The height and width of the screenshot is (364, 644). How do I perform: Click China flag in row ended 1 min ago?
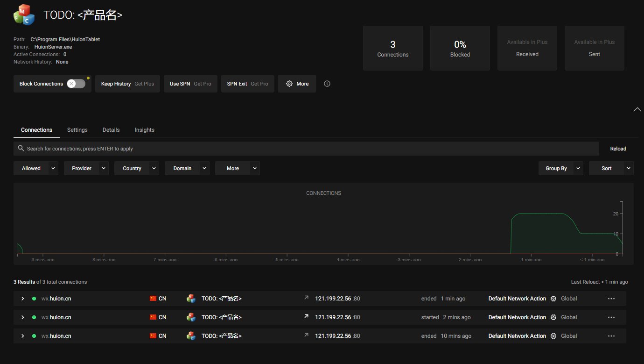coord(153,298)
